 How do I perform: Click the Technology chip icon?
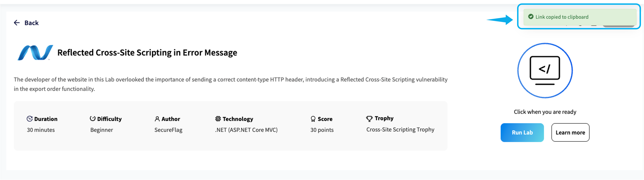tap(218, 119)
